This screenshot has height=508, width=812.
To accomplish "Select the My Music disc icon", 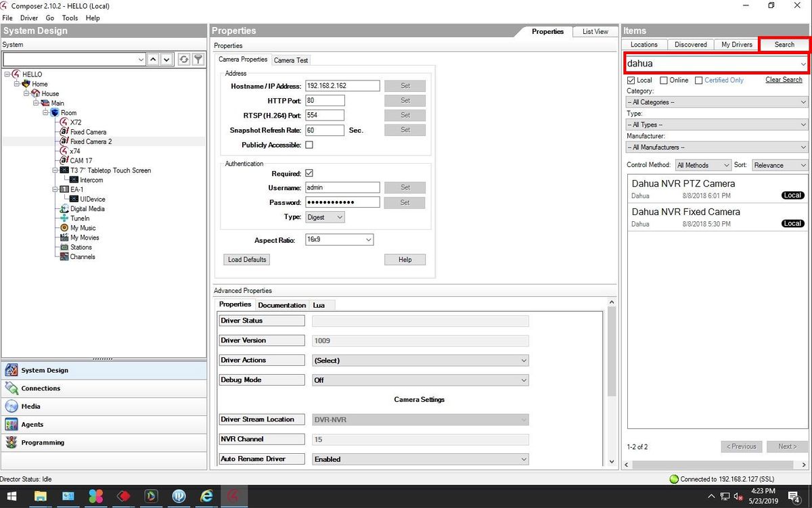I will click(x=64, y=228).
